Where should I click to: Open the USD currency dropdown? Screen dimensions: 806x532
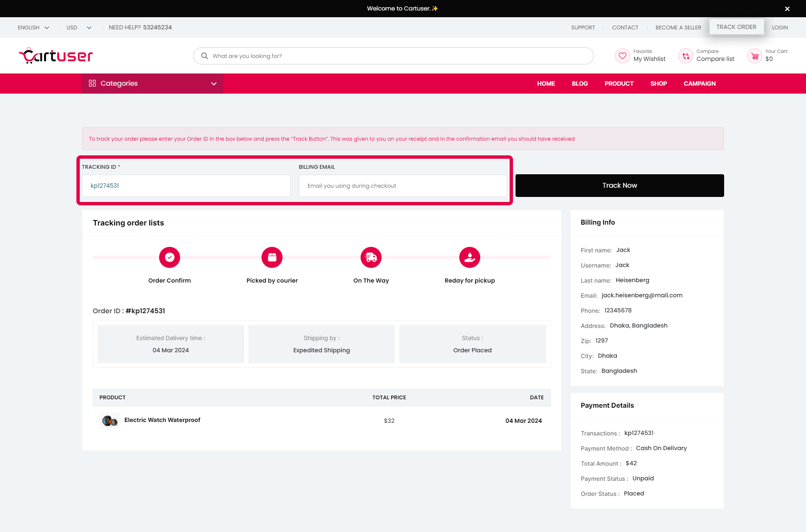[x=79, y=28]
